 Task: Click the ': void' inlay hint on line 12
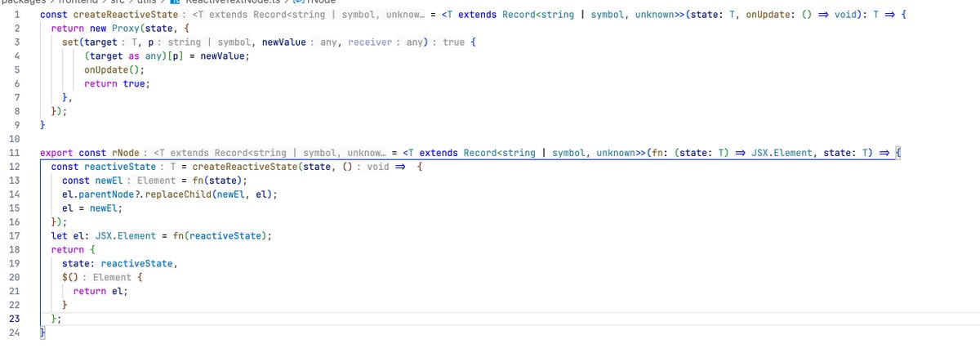click(373, 167)
